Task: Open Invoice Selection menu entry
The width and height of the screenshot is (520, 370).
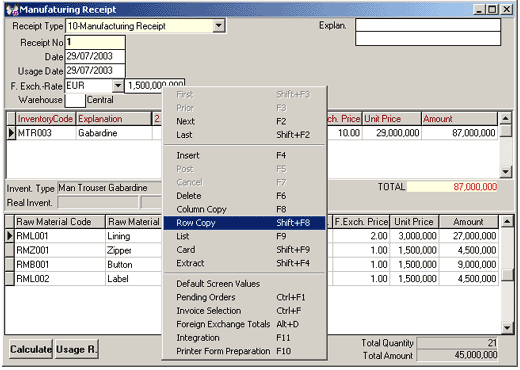Action: tap(244, 311)
